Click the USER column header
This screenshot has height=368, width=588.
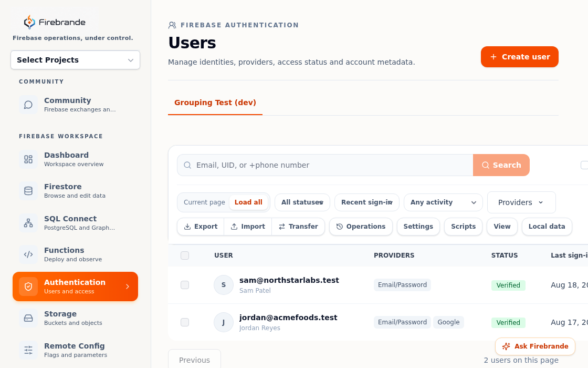(x=224, y=255)
